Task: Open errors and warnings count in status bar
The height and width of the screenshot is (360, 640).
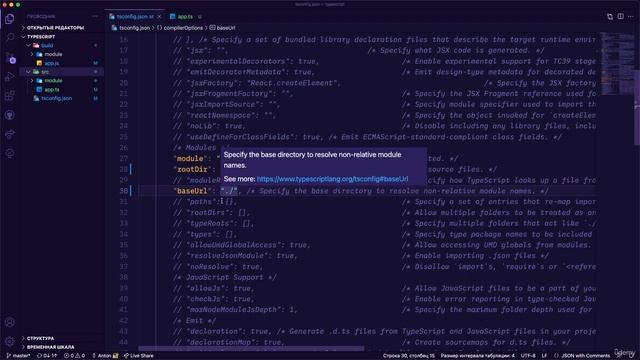Action: (74, 356)
